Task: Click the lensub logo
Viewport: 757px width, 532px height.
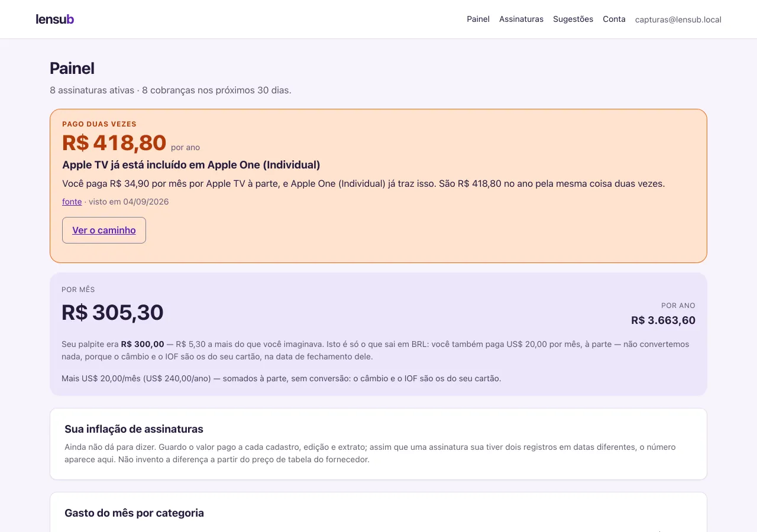Action: tap(54, 19)
